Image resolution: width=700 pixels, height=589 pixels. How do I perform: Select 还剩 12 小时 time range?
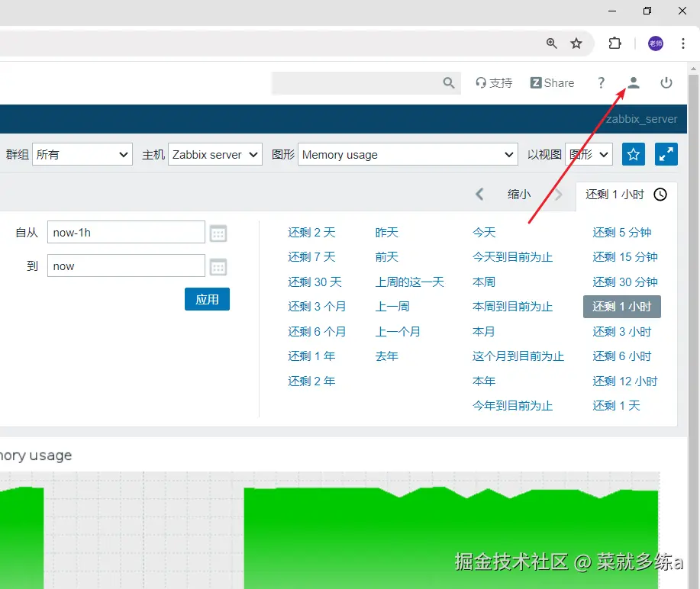(x=625, y=381)
